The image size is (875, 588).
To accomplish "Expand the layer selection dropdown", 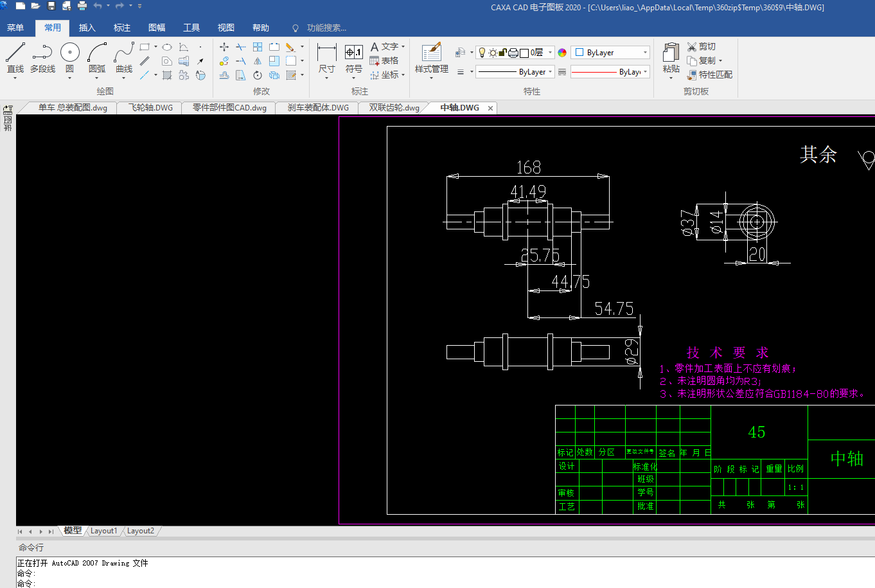I will tap(551, 53).
